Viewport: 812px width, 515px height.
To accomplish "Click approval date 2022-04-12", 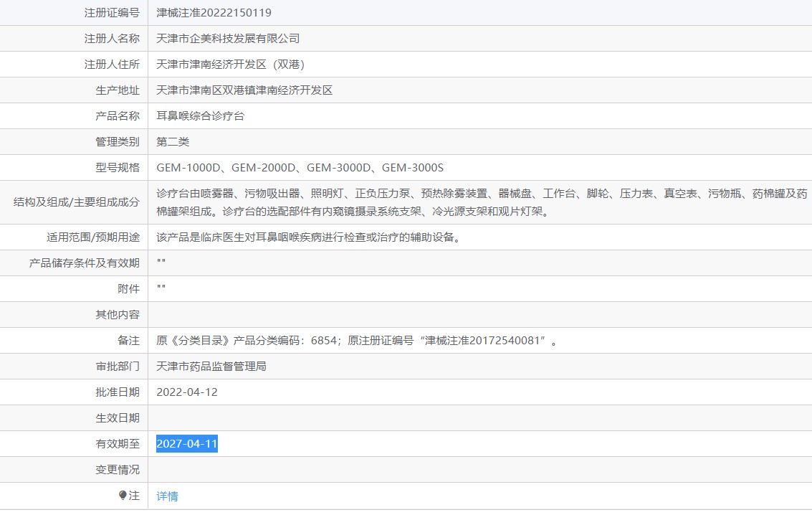I will [x=187, y=392].
